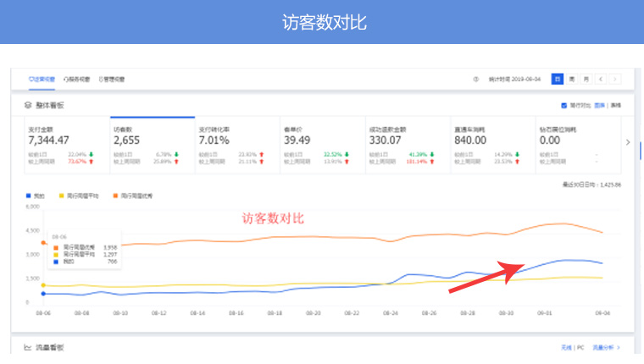The height and width of the screenshot is (364, 644).
Task: Open the 服务视窗 tab
Action: tap(77, 80)
